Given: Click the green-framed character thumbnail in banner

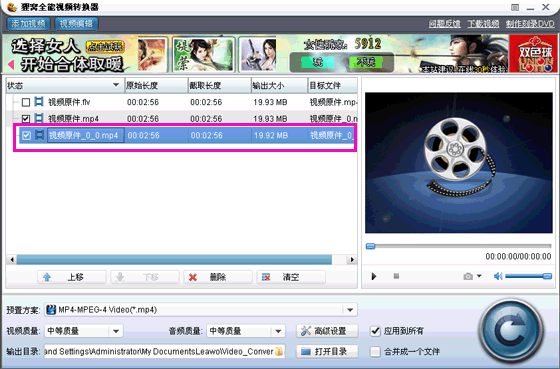Looking at the screenshot, I should point(204,54).
